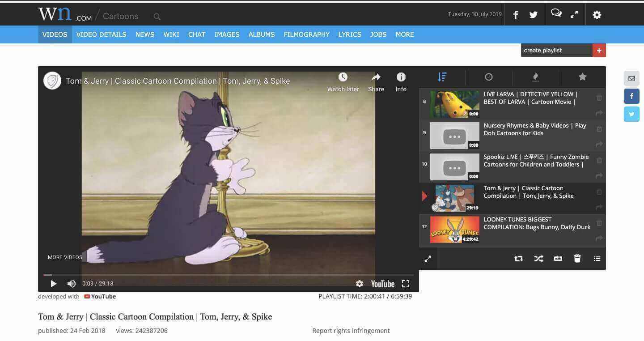This screenshot has width=644, height=341.
Task: Click the email share icon on right
Action: pos(631,78)
